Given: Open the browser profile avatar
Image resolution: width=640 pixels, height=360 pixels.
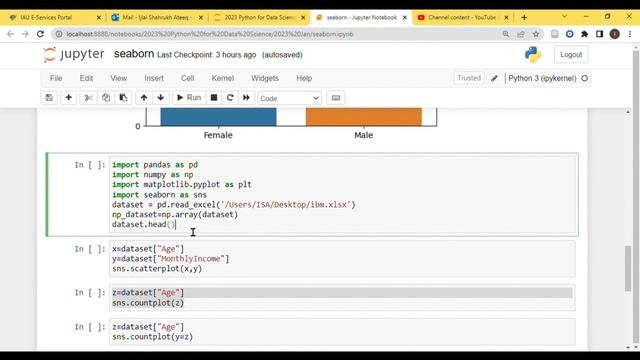Looking at the screenshot, I should coord(615,34).
